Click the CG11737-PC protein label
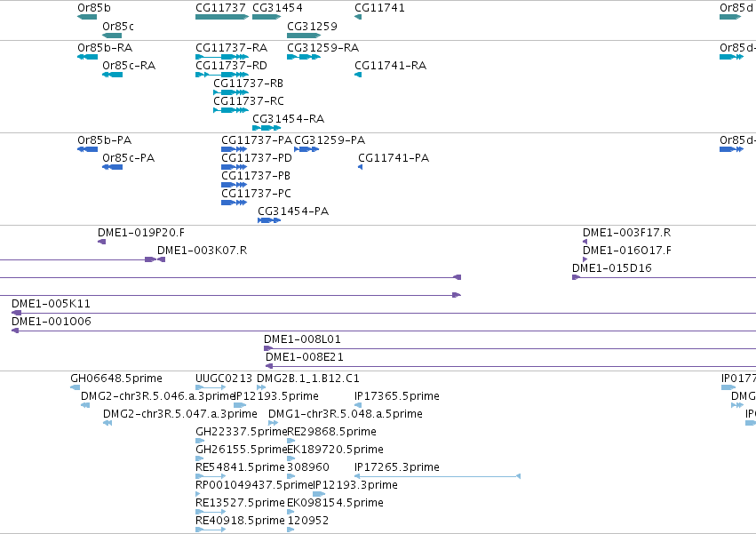 (257, 194)
